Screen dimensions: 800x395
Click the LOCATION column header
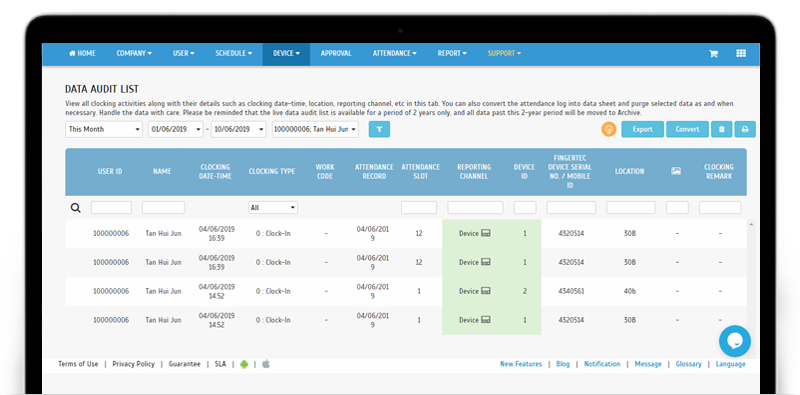pos(630,171)
